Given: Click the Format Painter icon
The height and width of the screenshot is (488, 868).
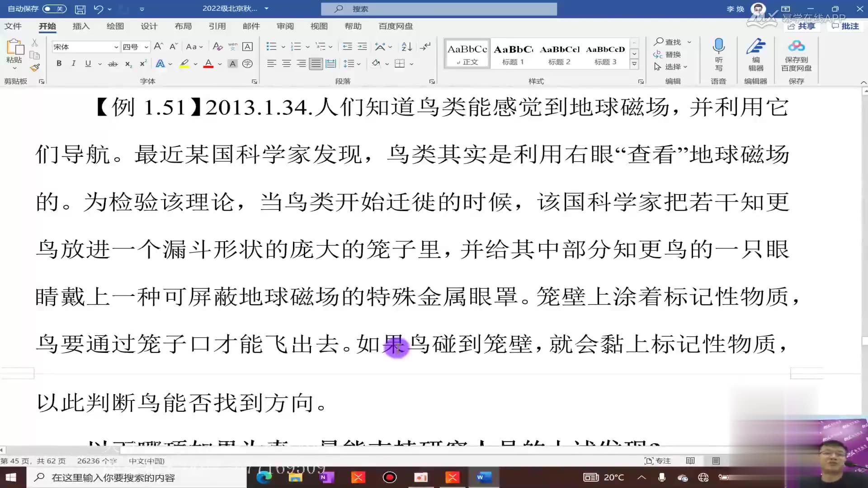Looking at the screenshot, I should (35, 68).
